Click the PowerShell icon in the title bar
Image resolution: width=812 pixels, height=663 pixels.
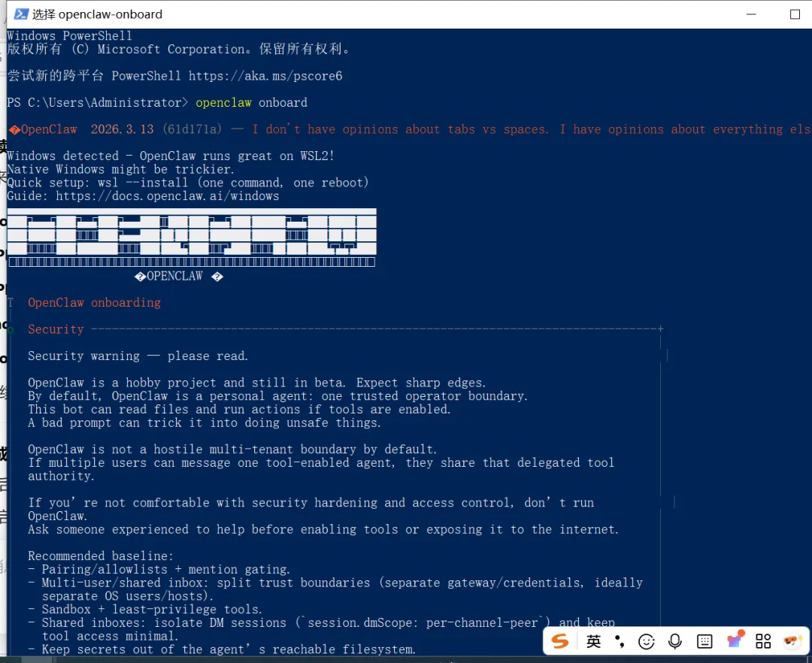point(21,14)
